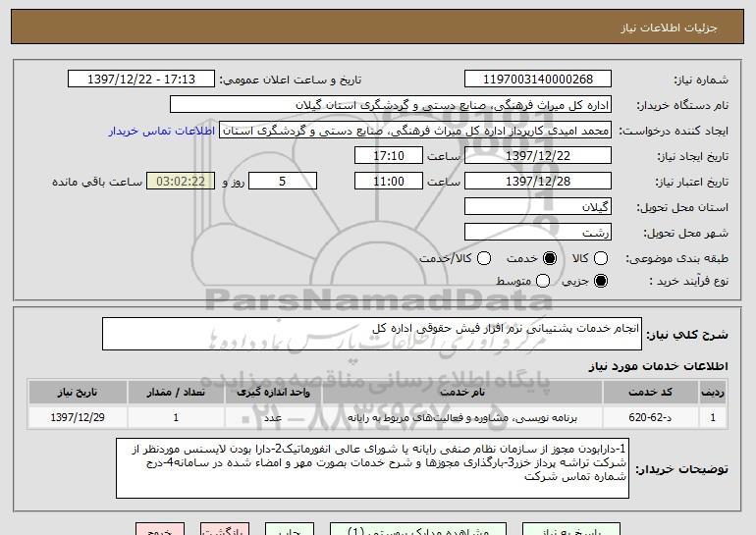The height and width of the screenshot is (535, 756).
Task: Click the خروج exit button
Action: tap(160, 529)
